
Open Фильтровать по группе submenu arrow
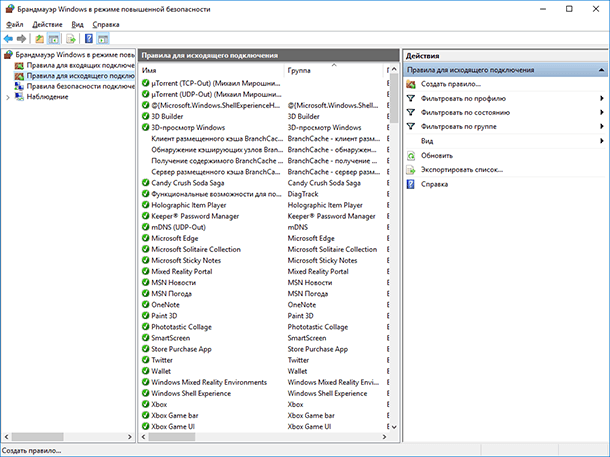pos(602,126)
